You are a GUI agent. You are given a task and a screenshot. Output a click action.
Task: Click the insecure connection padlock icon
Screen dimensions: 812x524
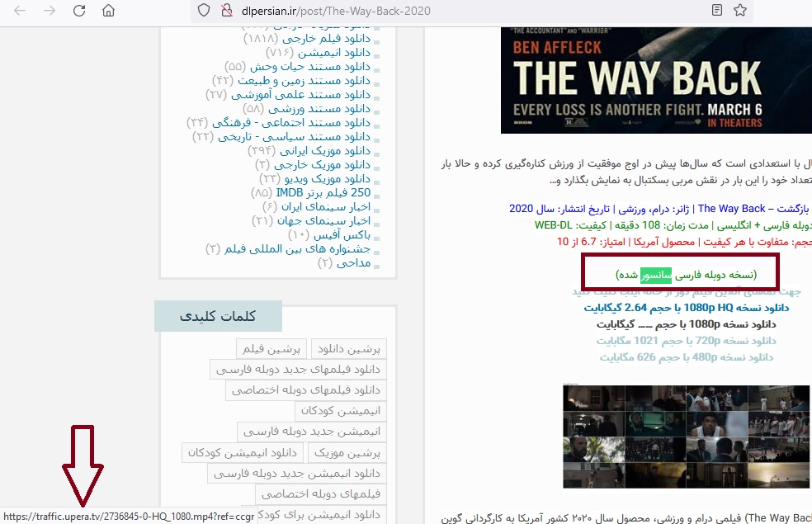[227, 11]
